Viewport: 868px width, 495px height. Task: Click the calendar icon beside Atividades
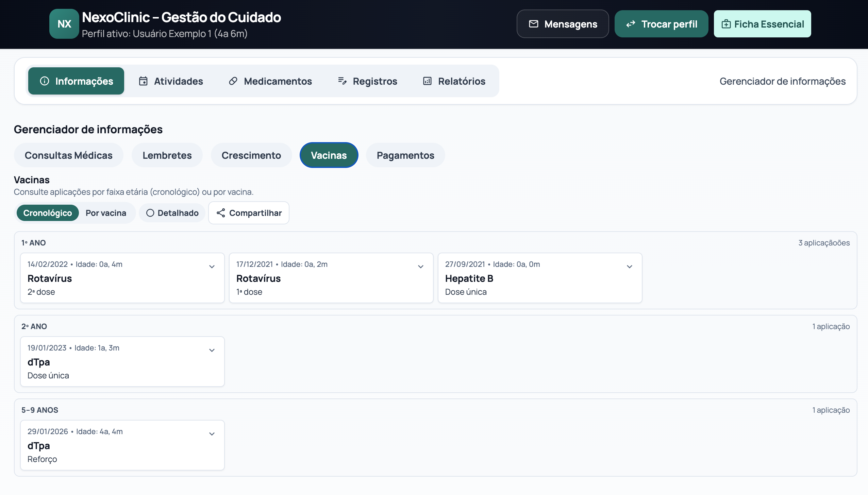pyautogui.click(x=143, y=81)
